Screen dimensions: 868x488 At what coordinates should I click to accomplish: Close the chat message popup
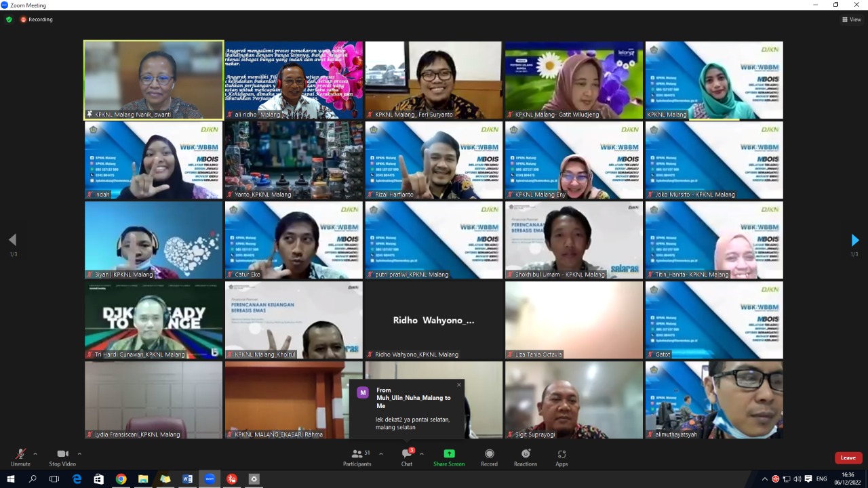(x=458, y=385)
